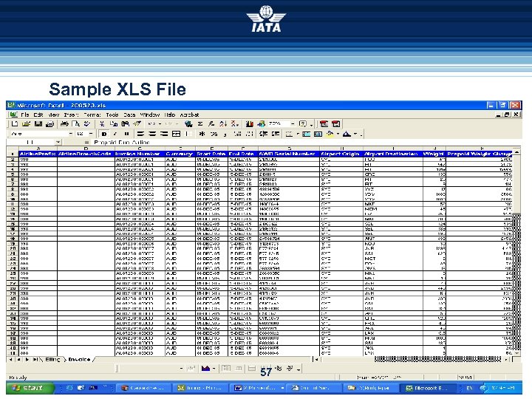The width and height of the screenshot is (532, 399).
Task: Select the Currency column header cell
Action: point(180,154)
